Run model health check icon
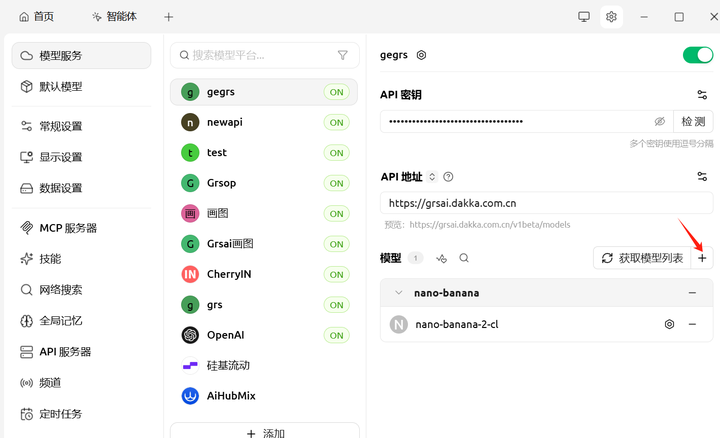720x438 pixels. pos(441,258)
